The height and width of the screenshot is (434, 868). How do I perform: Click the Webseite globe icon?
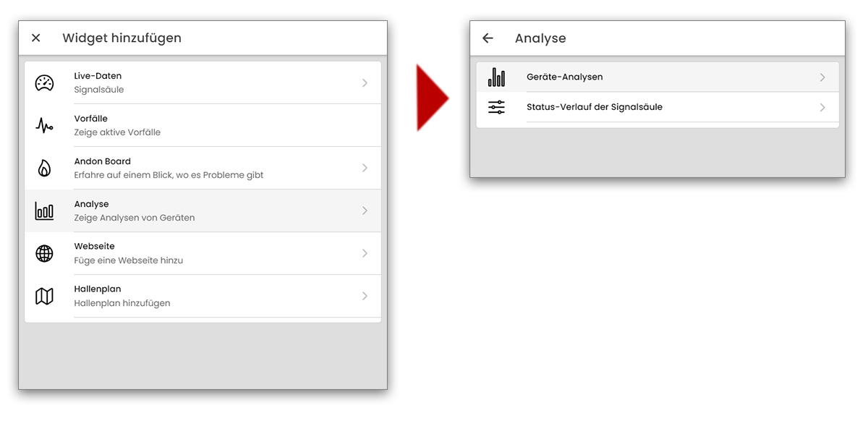45,254
